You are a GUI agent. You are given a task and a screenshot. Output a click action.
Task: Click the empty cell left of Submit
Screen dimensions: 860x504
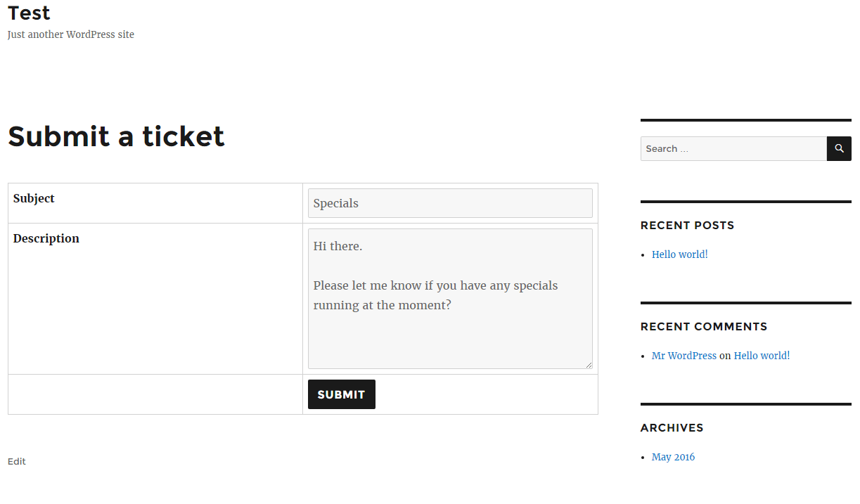coord(155,394)
